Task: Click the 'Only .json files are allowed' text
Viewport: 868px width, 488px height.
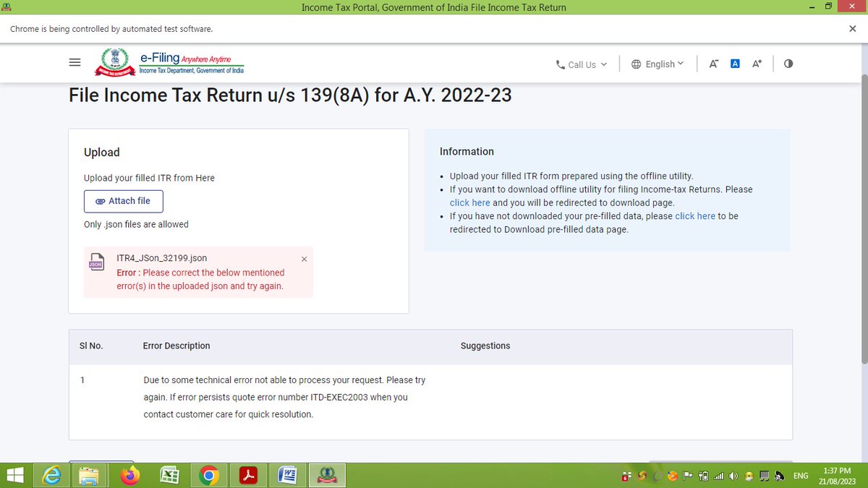Action: 136,224
